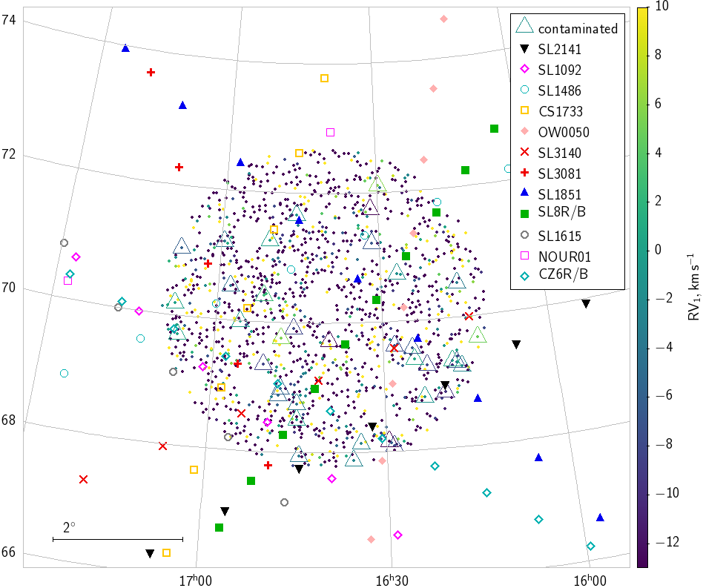
Task: Click the declination axis label '66'
Action: click(x=8, y=552)
